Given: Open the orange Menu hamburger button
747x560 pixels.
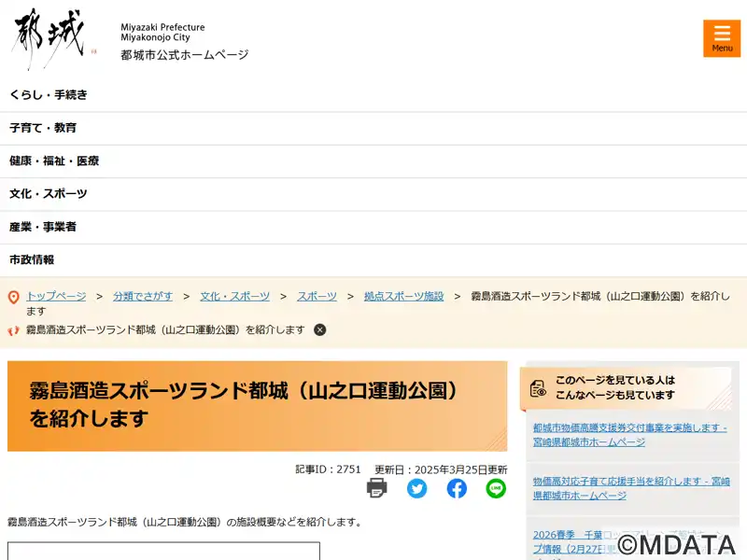Looking at the screenshot, I should coord(721,38).
